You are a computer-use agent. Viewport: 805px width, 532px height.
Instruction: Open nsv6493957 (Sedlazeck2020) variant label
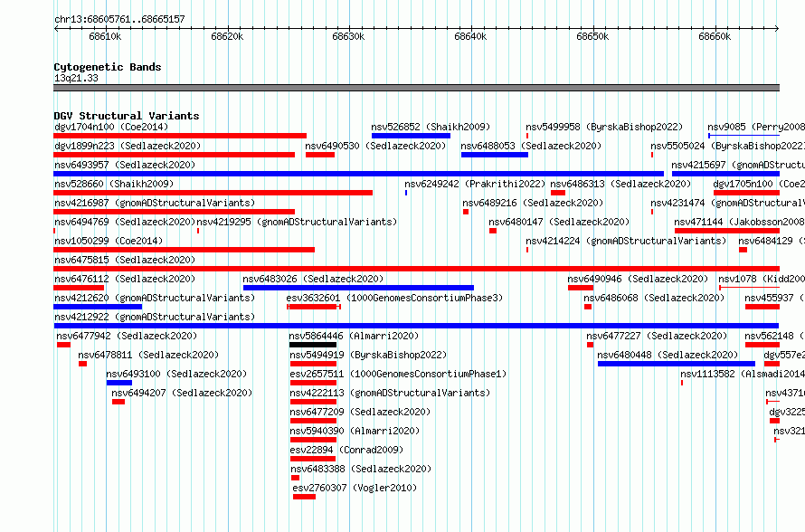[125, 165]
